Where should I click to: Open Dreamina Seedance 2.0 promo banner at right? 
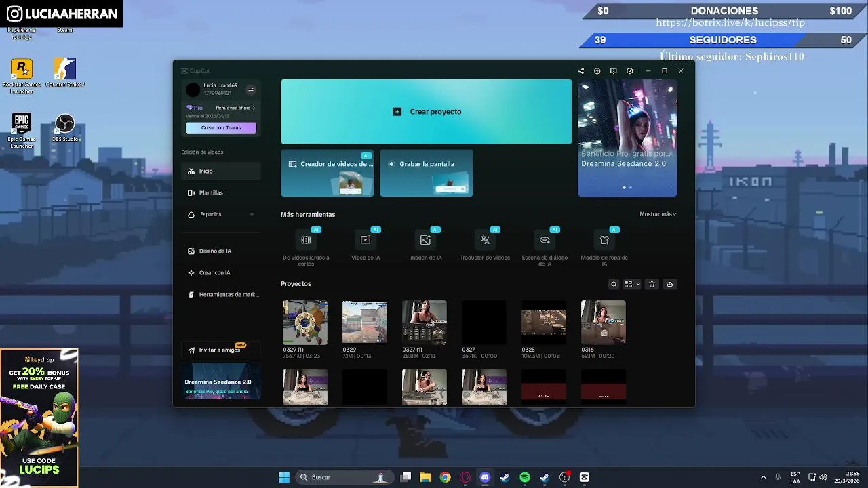tap(627, 138)
